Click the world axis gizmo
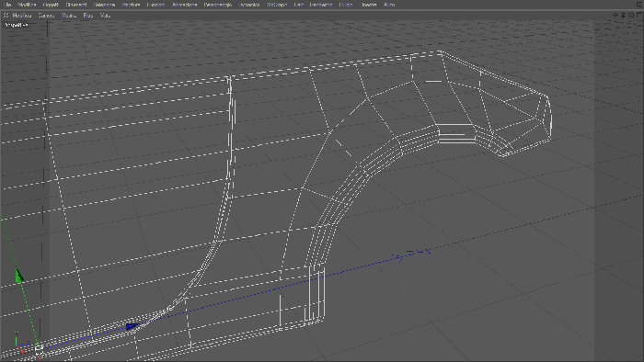644x362 pixels. [19, 343]
